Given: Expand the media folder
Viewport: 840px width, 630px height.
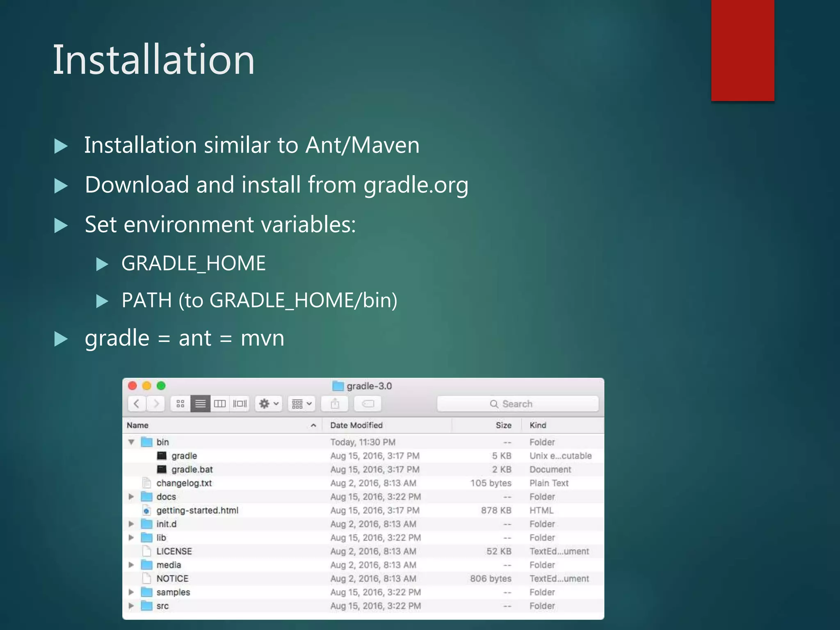Looking at the screenshot, I should pos(131,565).
